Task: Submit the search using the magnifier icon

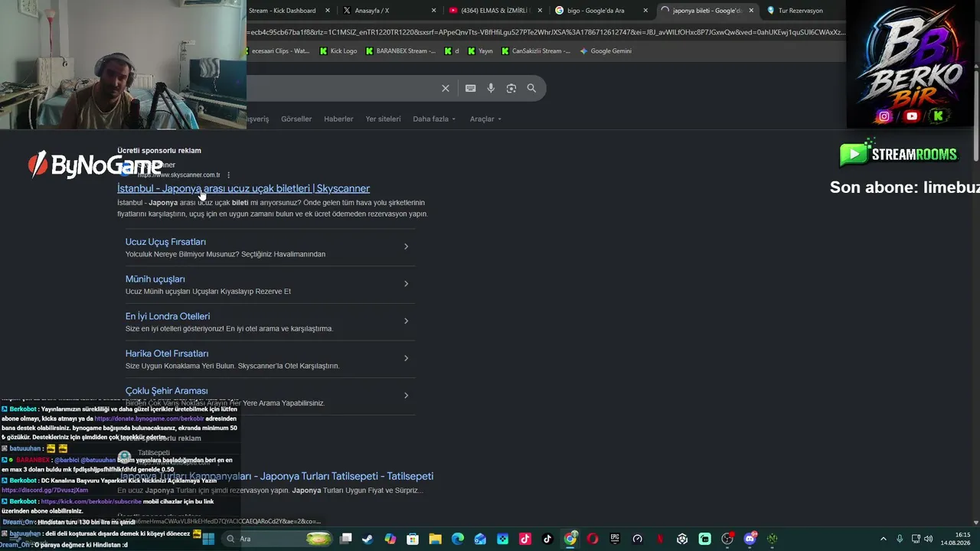Action: (531, 88)
